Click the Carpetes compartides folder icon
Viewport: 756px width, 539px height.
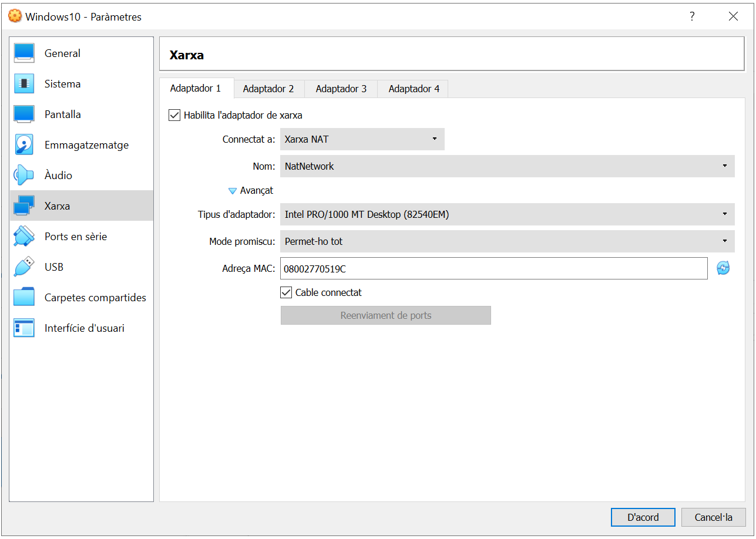coord(24,298)
